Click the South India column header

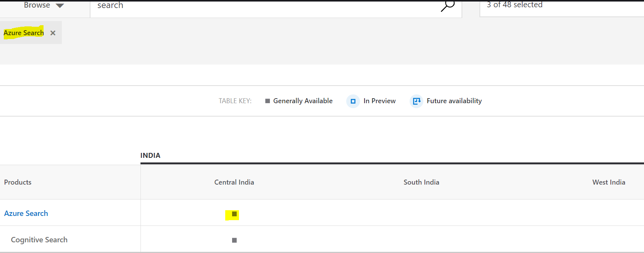point(421,182)
